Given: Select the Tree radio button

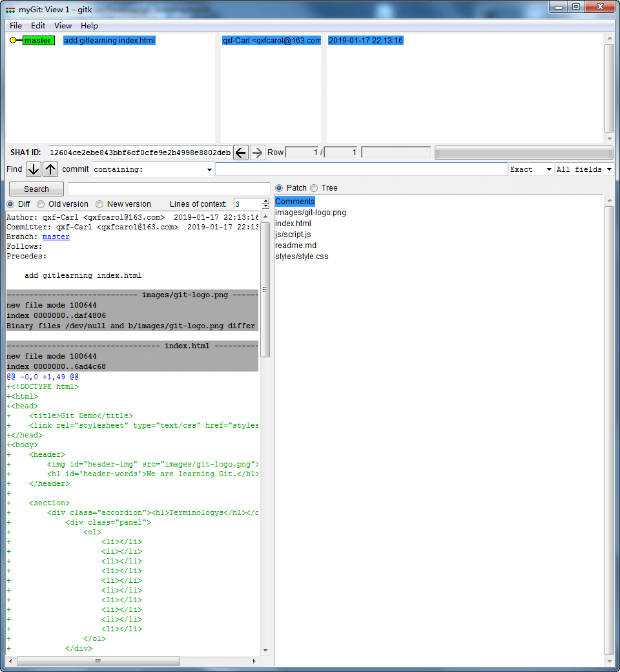Looking at the screenshot, I should coord(314,188).
